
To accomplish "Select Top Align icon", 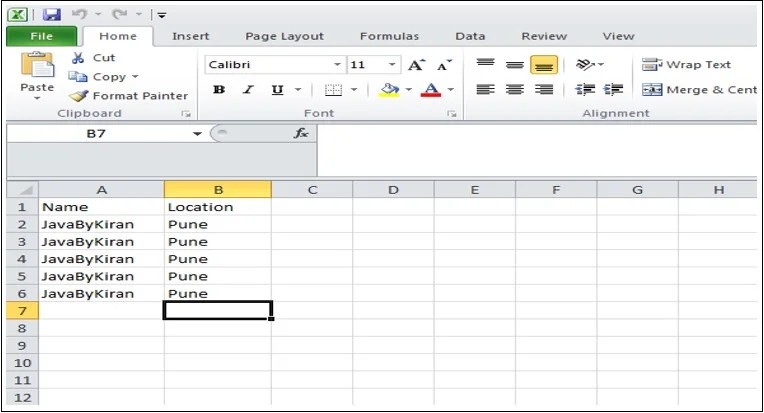I will click(485, 64).
